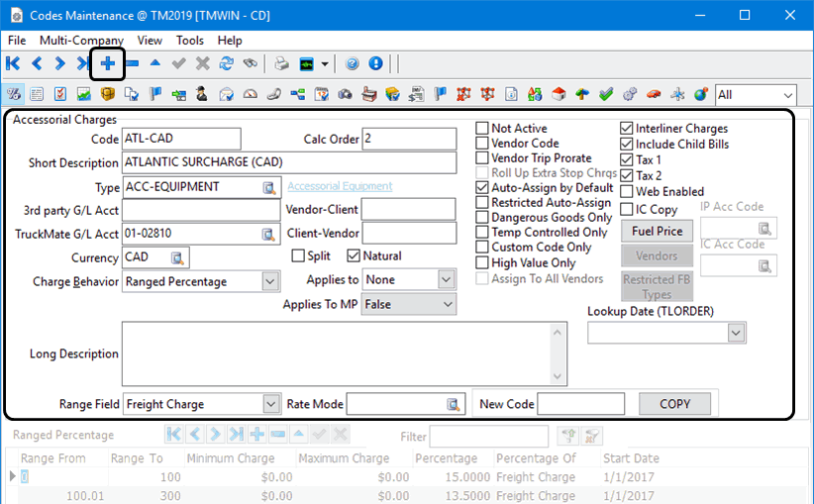Go to the first record
The height and width of the screenshot is (504, 814).
[x=13, y=64]
